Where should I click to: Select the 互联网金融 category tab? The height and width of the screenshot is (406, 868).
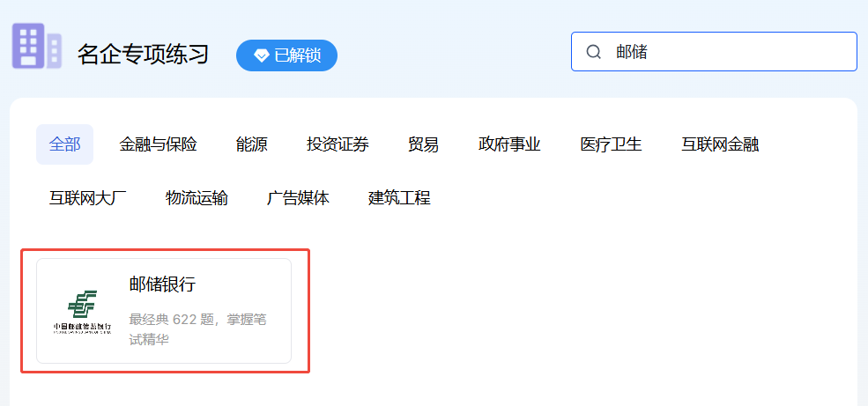coord(720,145)
